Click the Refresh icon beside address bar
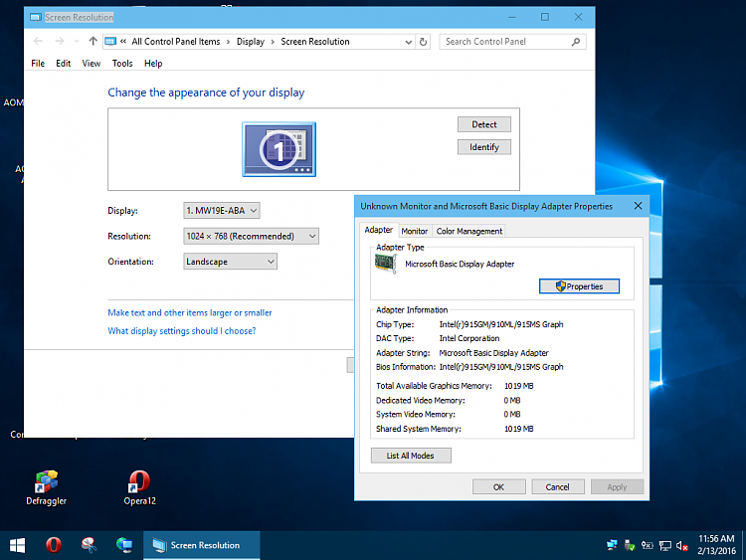 (423, 42)
